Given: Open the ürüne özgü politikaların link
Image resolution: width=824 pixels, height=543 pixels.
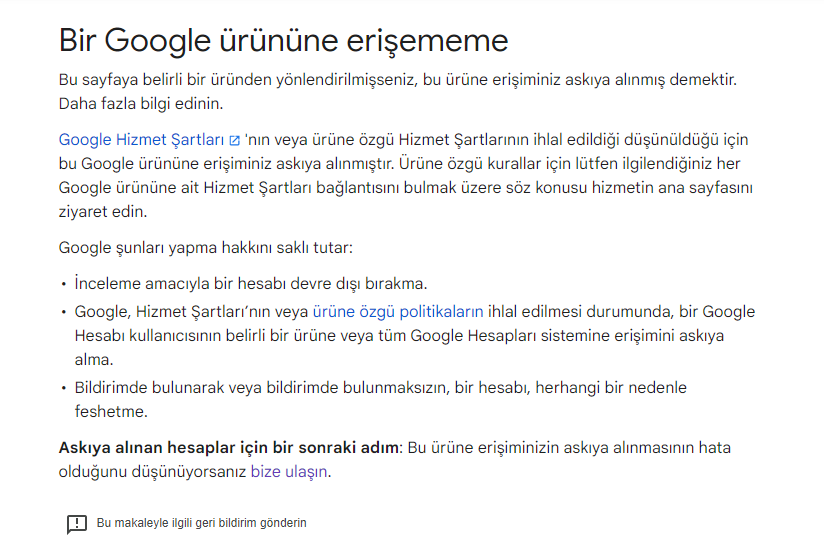Looking at the screenshot, I should point(398,312).
